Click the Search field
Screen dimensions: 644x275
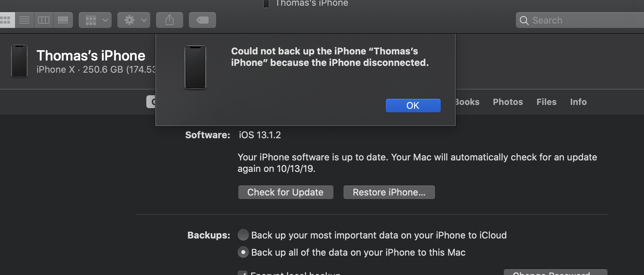tap(580, 20)
